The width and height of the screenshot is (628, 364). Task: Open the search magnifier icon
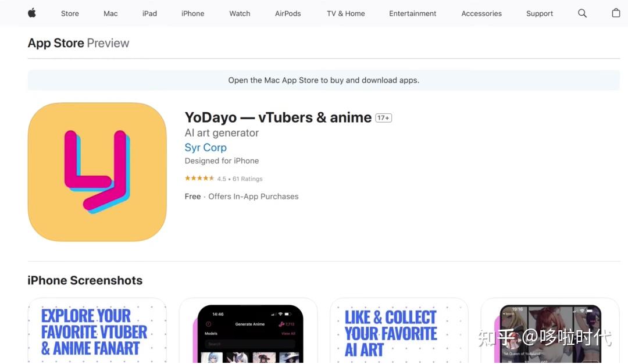pyautogui.click(x=582, y=13)
